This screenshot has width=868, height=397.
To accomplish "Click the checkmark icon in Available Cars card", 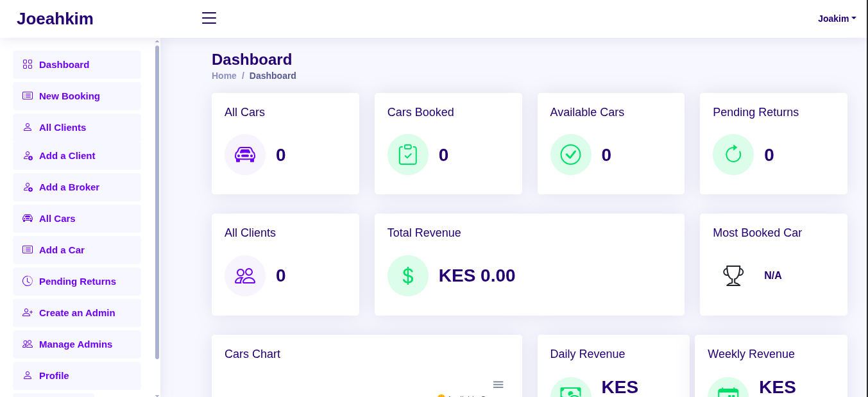I will (570, 155).
